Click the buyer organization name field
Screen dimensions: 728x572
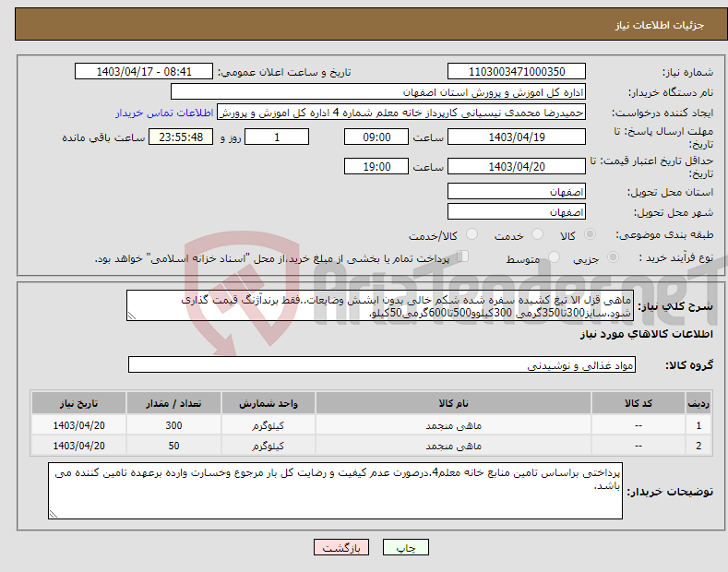[378, 92]
